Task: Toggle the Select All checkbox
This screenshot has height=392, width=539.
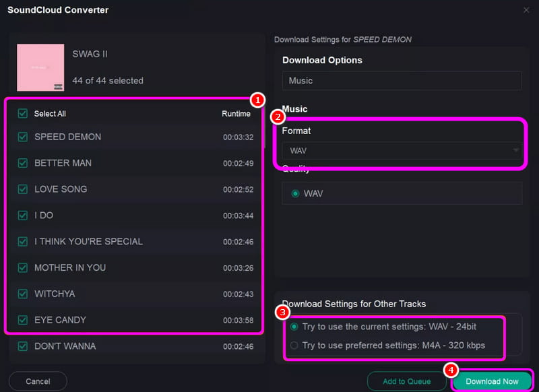Action: 23,114
